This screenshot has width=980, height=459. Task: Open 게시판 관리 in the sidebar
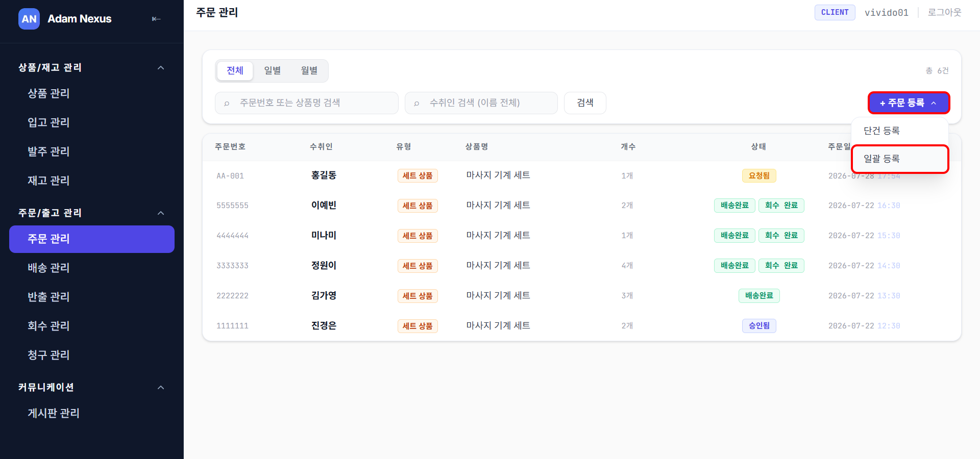pyautogui.click(x=92, y=413)
